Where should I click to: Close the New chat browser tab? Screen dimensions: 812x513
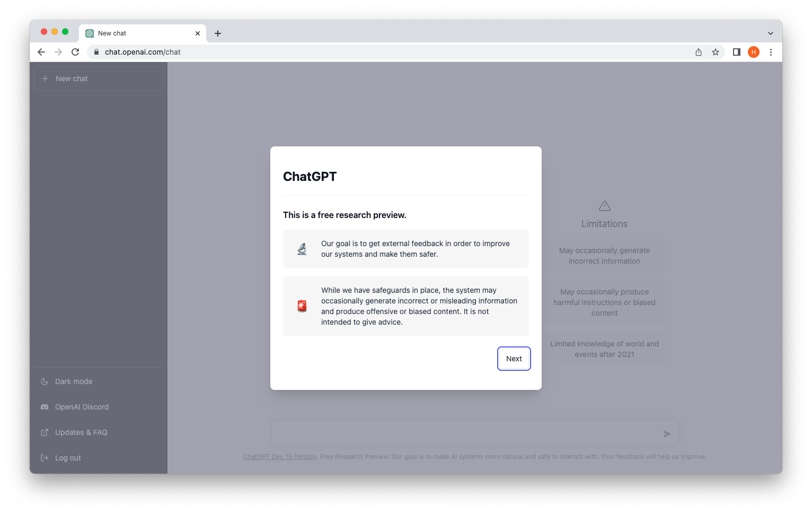(x=198, y=33)
